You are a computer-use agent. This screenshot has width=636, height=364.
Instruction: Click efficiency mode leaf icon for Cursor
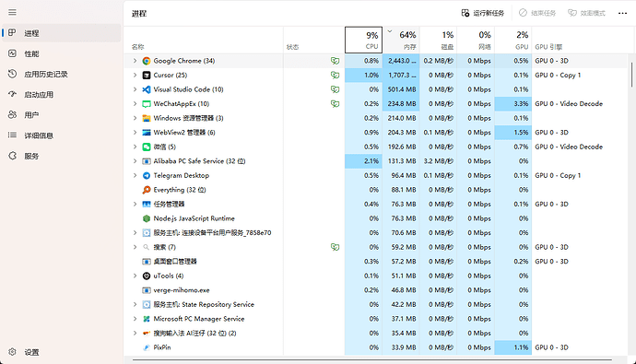click(x=335, y=75)
